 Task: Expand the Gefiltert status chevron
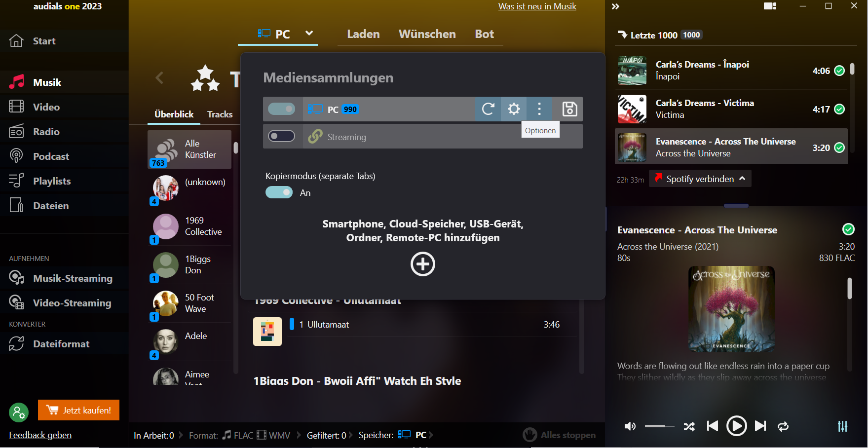coord(351,435)
